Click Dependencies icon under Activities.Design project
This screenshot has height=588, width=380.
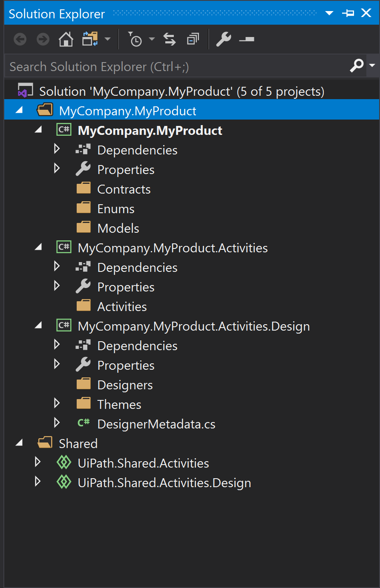click(83, 345)
